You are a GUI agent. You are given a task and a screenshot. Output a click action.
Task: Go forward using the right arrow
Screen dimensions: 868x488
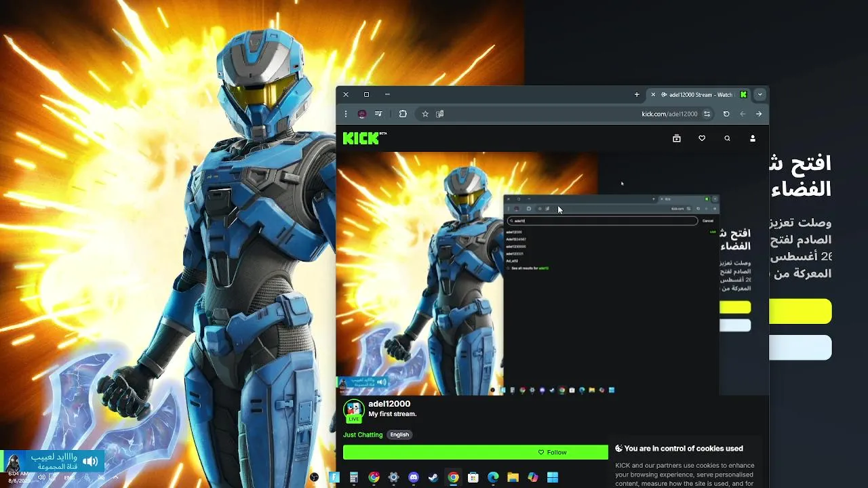point(759,114)
